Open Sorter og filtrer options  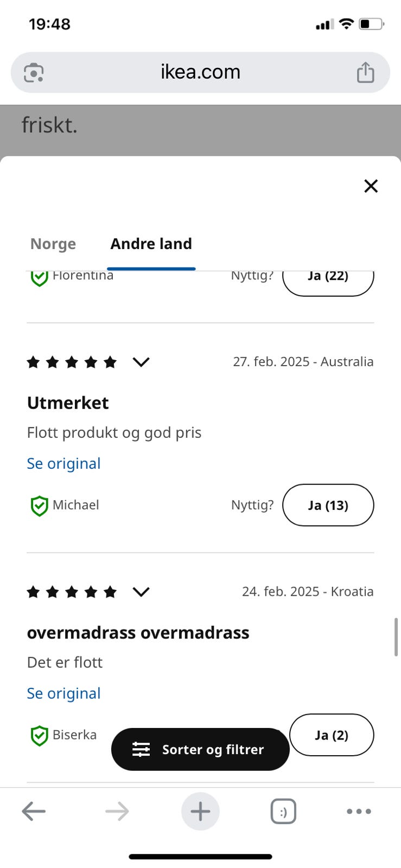200,749
